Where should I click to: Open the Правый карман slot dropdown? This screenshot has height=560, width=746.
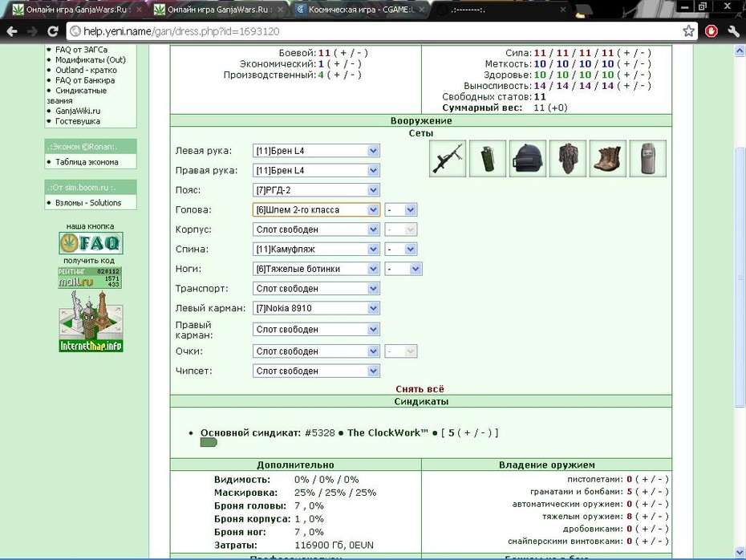click(x=316, y=329)
